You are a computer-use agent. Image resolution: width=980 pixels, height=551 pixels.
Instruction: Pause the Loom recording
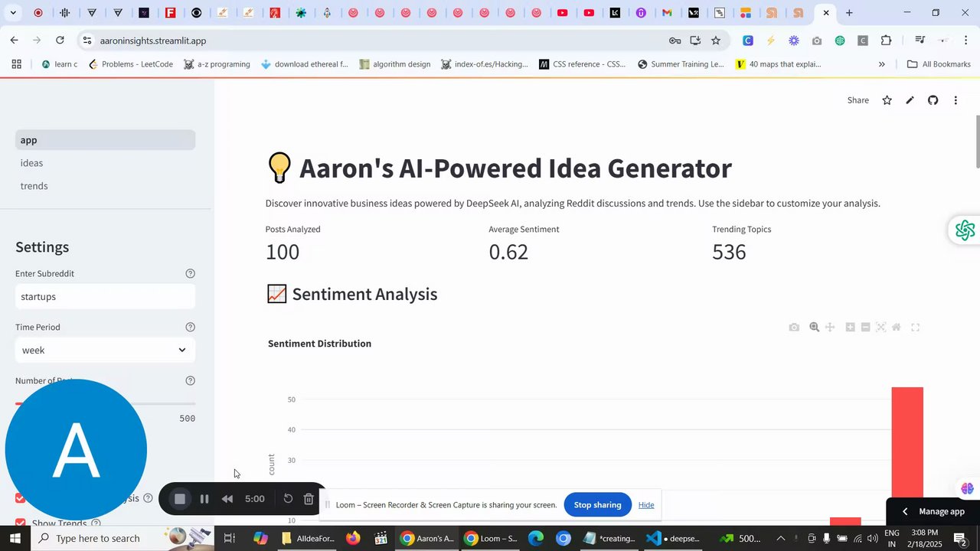(x=204, y=499)
